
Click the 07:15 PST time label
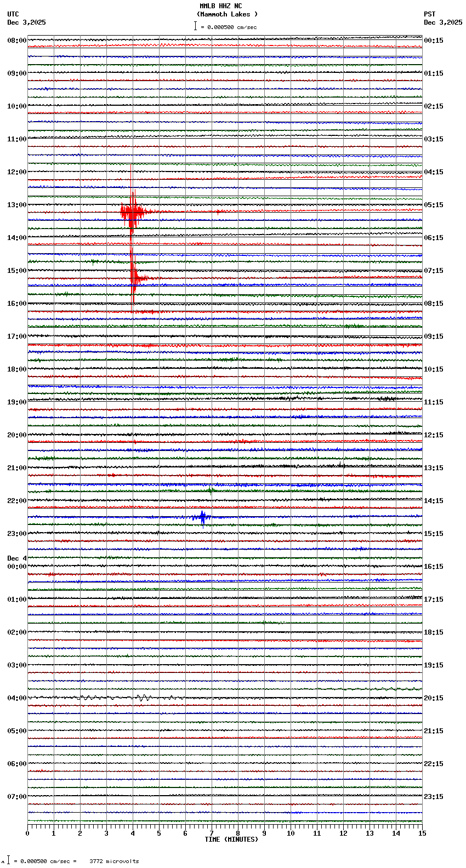tap(434, 271)
